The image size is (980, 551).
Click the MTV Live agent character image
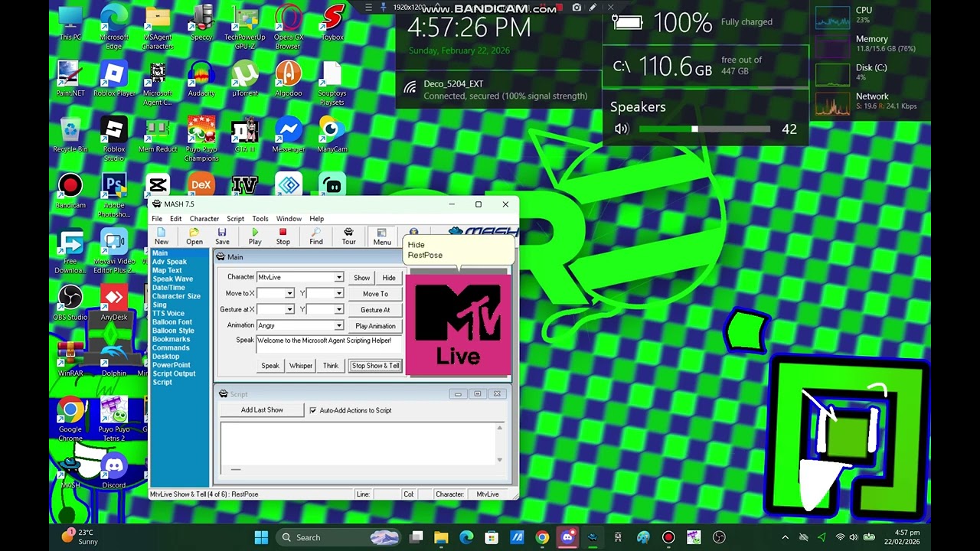point(458,324)
